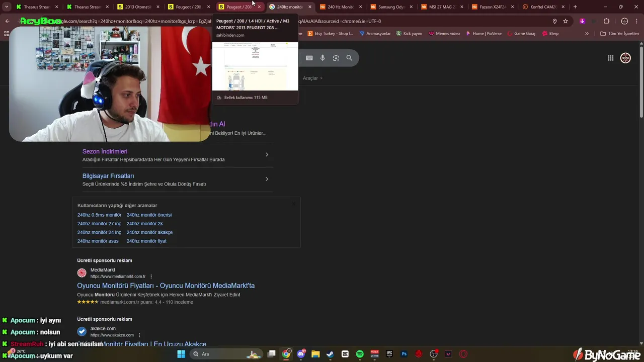Image resolution: width=644 pixels, height=362 pixels.
Task: Bookmark this page with the star icon
Action: 566,21
